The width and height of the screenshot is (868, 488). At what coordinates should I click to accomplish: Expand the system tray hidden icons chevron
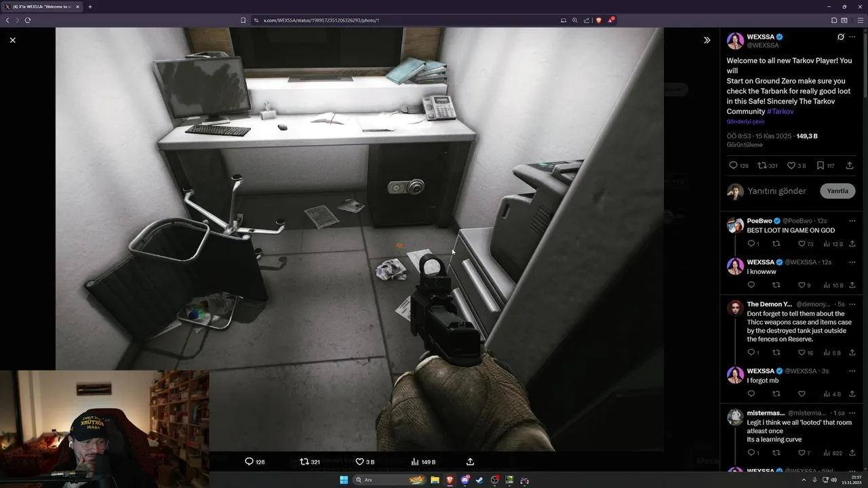pos(802,481)
